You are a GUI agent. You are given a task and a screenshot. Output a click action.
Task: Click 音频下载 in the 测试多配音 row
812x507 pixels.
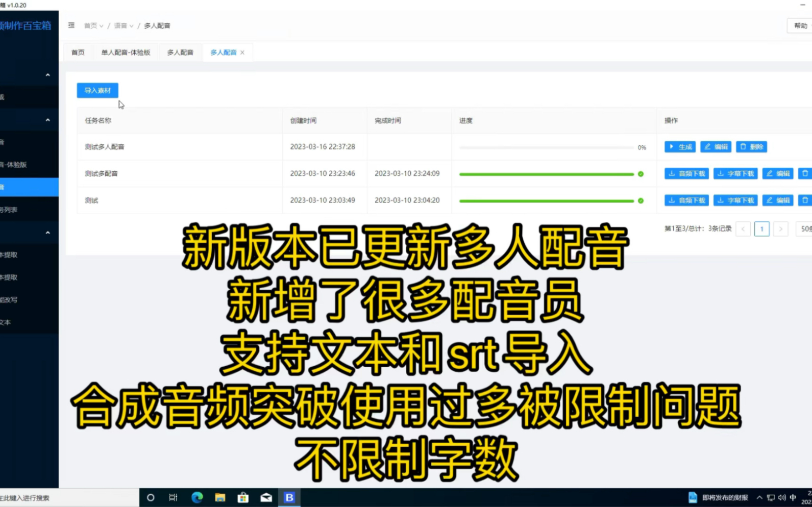pos(686,173)
